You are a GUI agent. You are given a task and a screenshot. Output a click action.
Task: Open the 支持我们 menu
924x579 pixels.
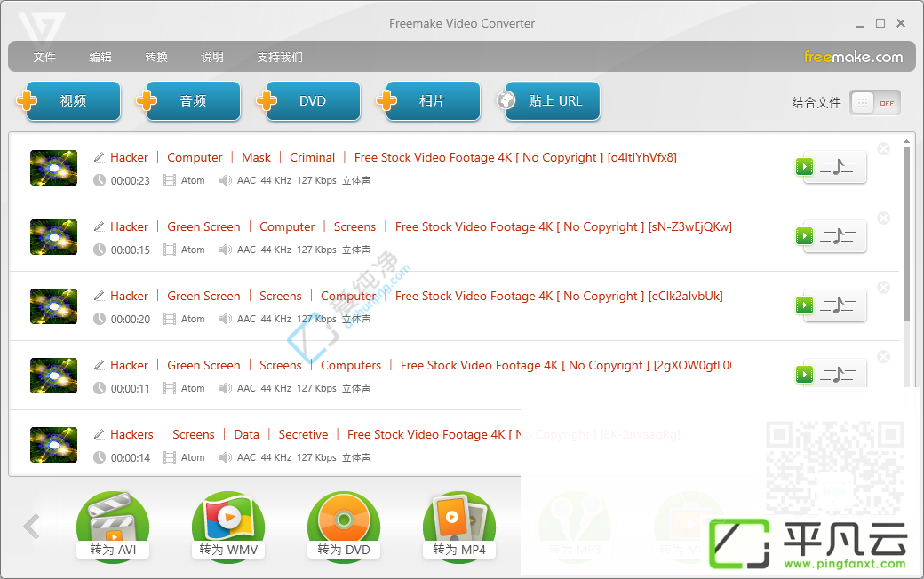[280, 57]
